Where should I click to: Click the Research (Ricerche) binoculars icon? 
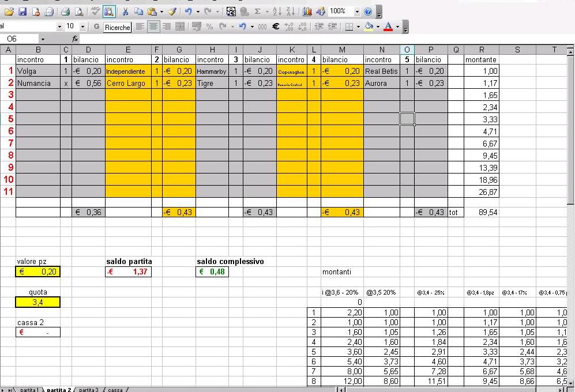point(109,12)
